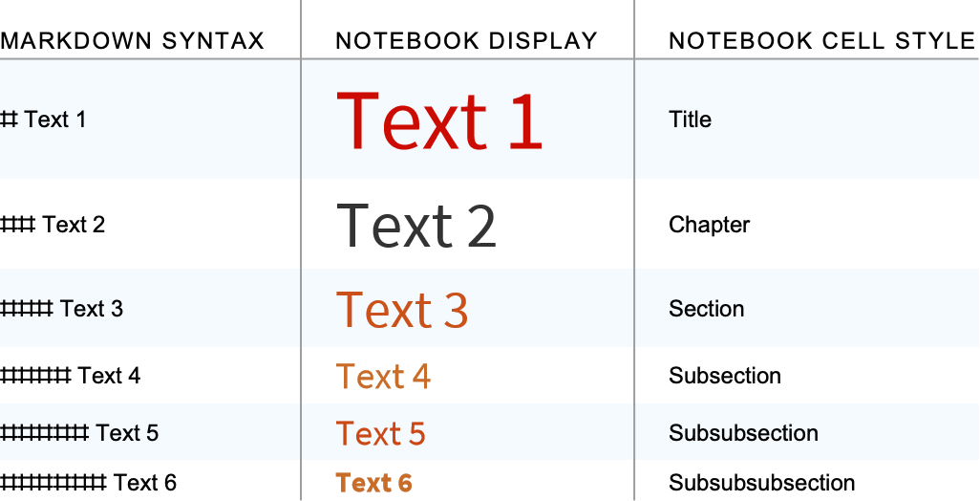Click the five-hash Text 5 syntax cell
The height and width of the screenshot is (501, 980).
[79, 432]
